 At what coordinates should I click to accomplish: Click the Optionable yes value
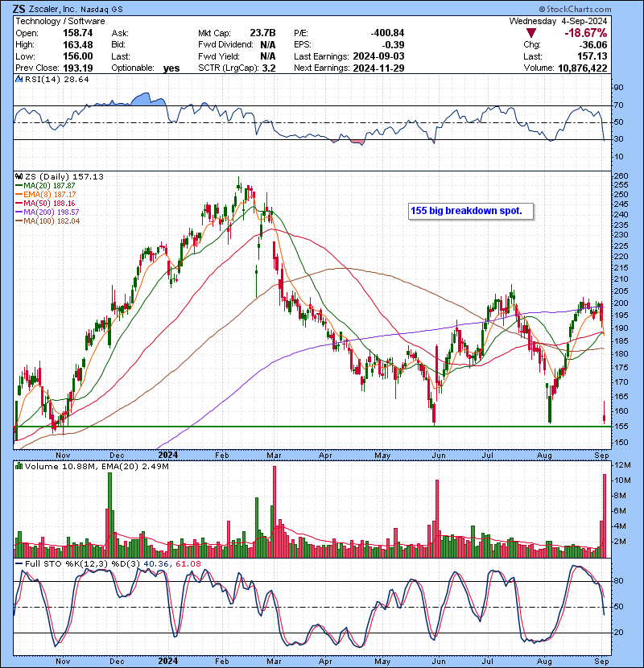(x=171, y=68)
